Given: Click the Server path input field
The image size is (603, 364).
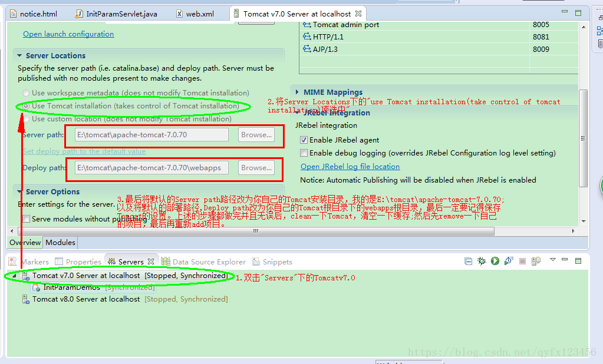Looking at the screenshot, I should coord(151,135).
